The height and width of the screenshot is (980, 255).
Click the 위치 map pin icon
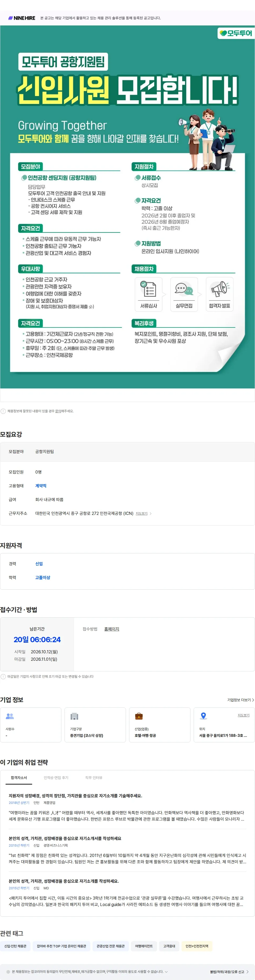pos(203,716)
